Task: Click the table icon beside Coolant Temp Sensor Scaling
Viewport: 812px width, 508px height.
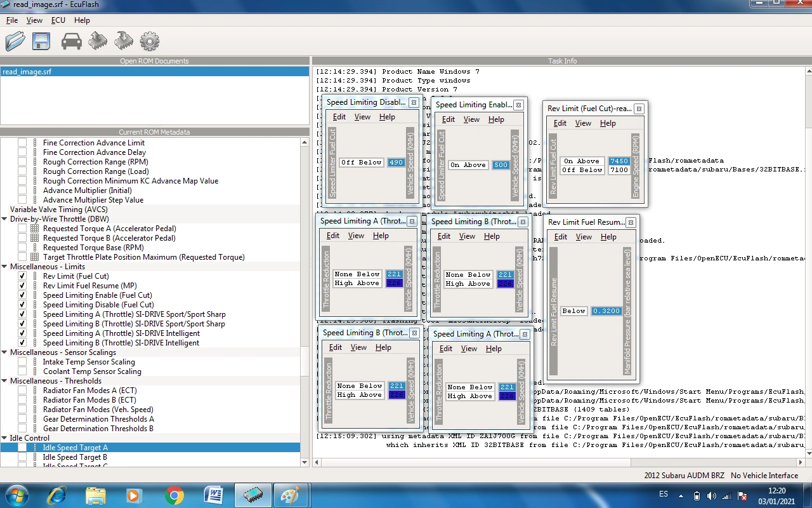Action: (35, 371)
